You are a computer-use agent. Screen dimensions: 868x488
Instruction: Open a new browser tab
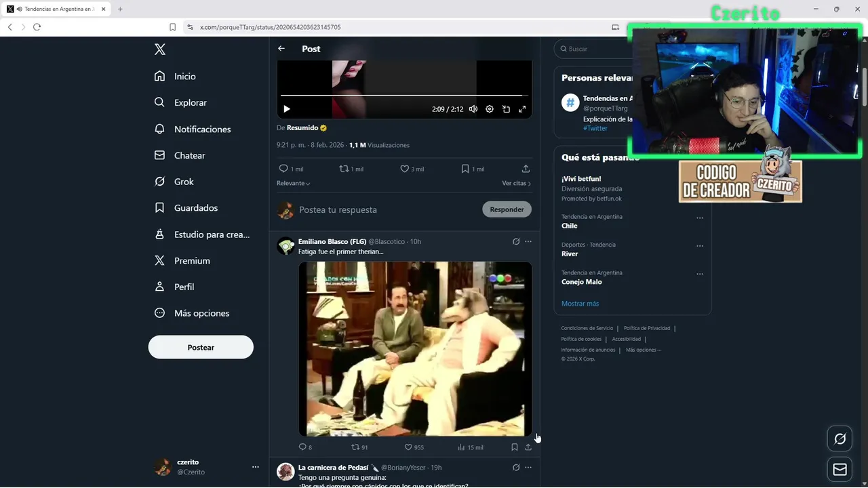pos(120,9)
